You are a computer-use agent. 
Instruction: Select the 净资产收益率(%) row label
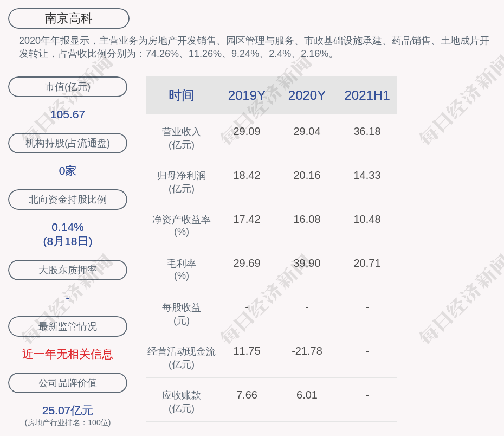point(182,226)
